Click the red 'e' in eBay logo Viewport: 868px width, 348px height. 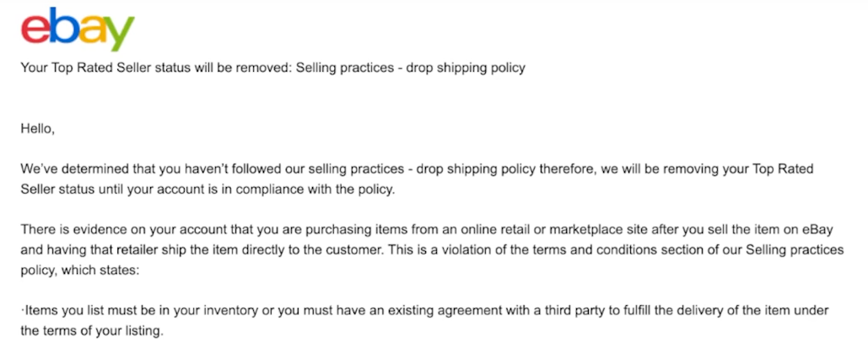[x=35, y=30]
